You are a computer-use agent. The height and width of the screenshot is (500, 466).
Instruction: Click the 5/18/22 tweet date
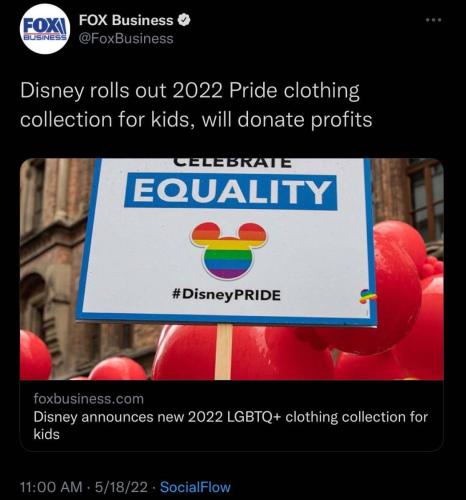121,487
